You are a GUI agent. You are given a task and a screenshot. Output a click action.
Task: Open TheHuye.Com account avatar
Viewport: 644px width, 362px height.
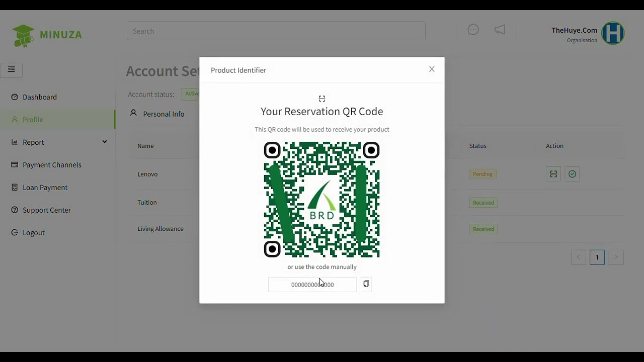tap(613, 33)
